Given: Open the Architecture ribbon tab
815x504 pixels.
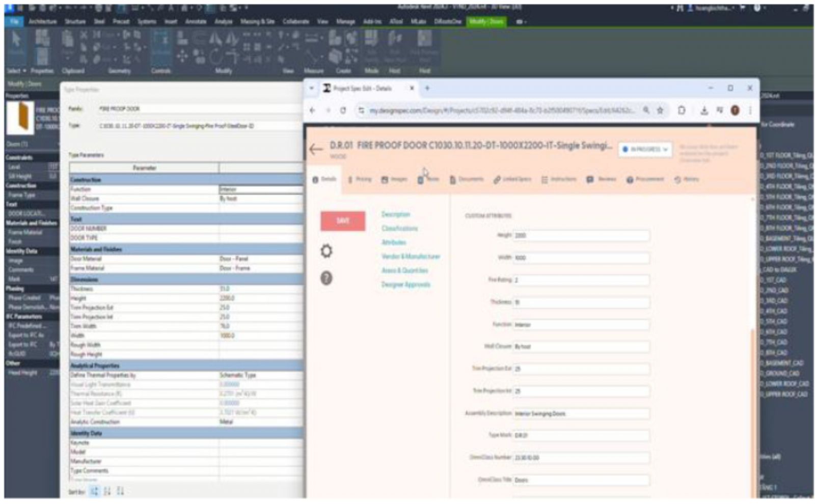Looking at the screenshot, I should (x=43, y=22).
